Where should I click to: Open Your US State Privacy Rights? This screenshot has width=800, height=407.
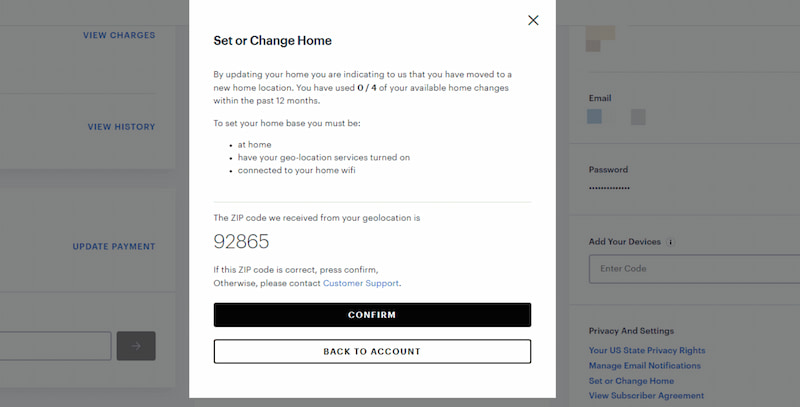tap(647, 350)
